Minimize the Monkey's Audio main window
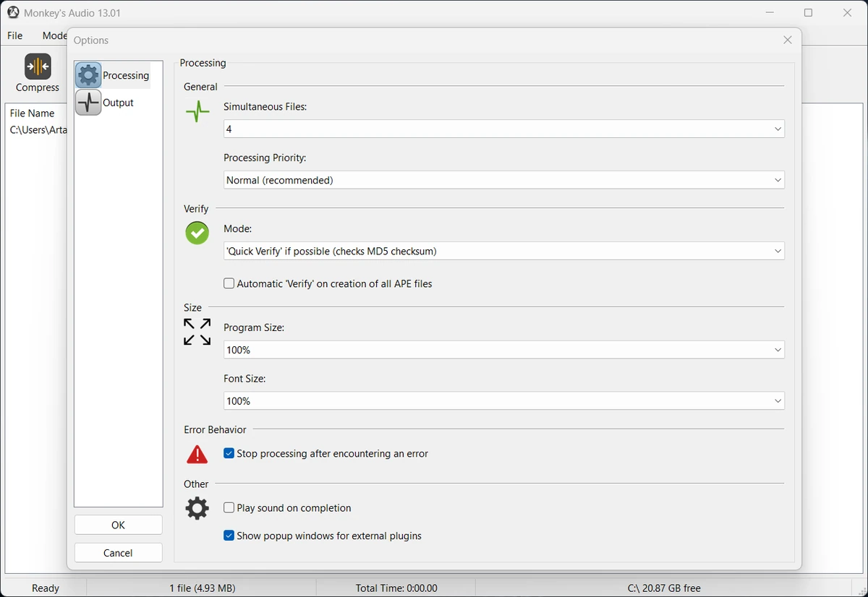 [x=770, y=13]
